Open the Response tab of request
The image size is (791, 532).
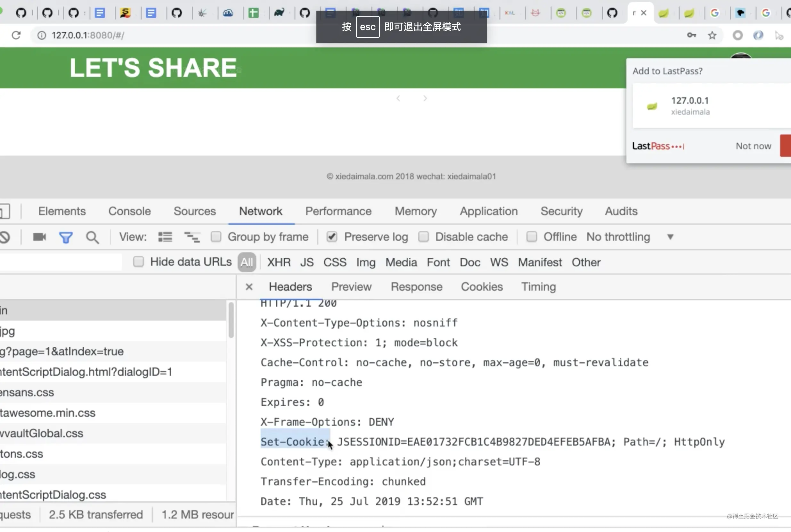(x=416, y=287)
